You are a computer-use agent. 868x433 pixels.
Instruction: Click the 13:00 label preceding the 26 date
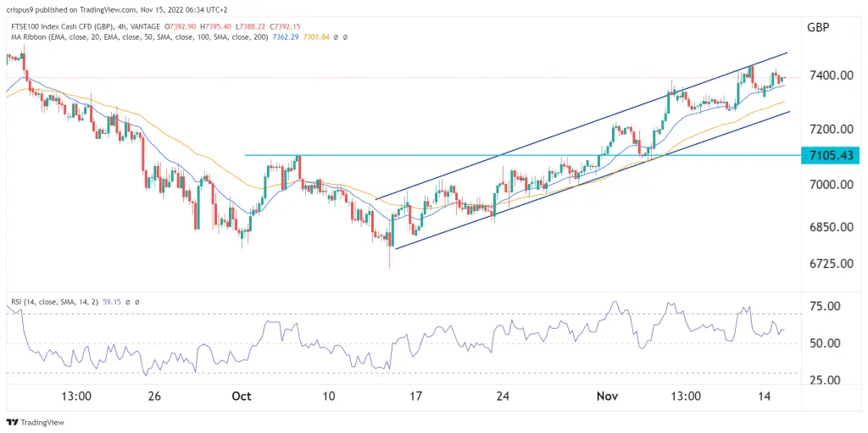click(75, 397)
